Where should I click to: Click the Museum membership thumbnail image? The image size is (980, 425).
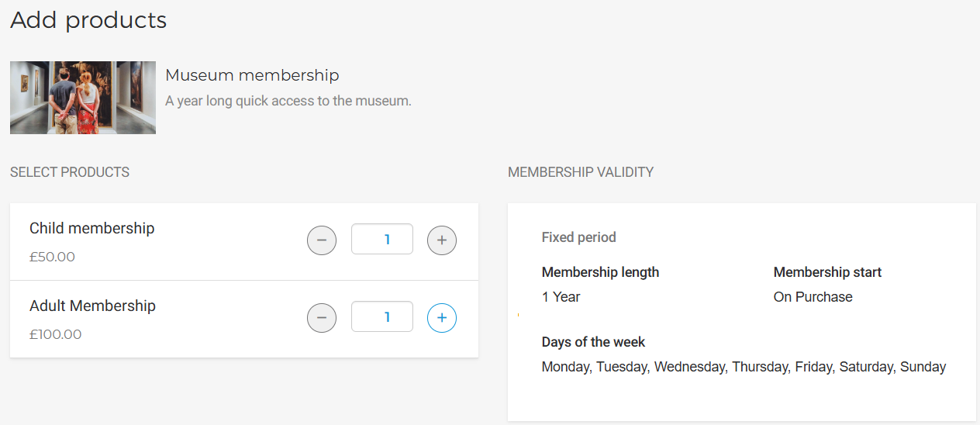[83, 98]
